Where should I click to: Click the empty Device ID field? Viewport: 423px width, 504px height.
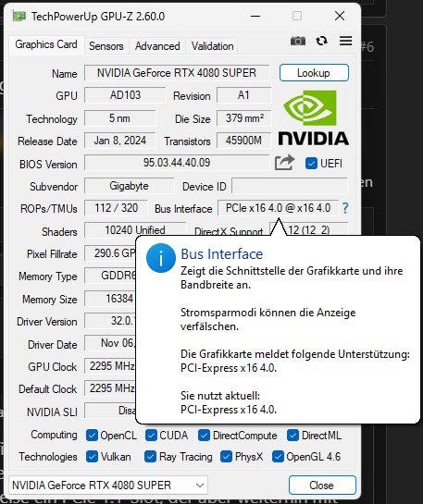click(290, 186)
